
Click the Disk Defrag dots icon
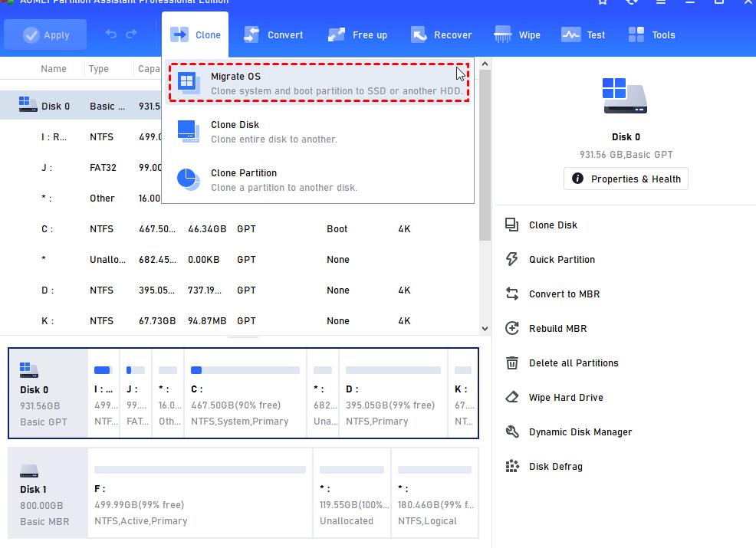point(511,466)
